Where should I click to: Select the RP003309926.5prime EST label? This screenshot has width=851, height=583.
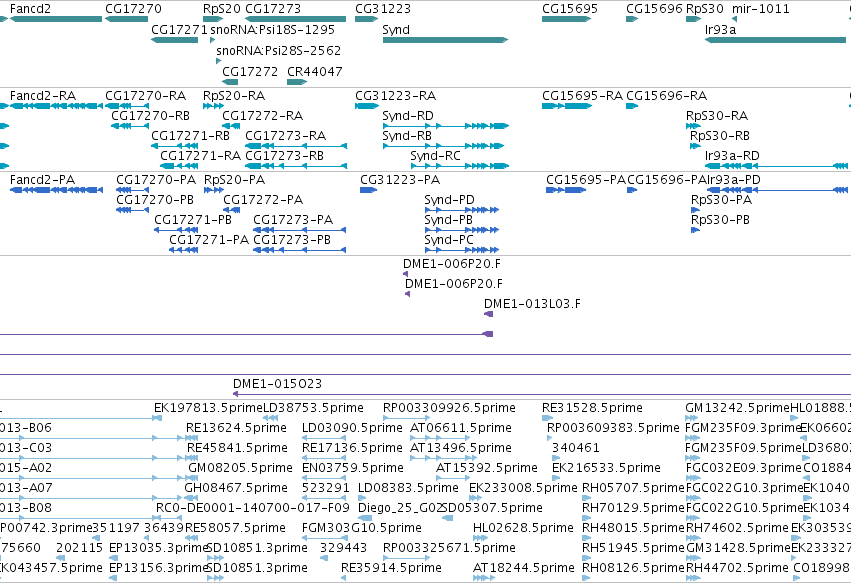click(x=449, y=408)
